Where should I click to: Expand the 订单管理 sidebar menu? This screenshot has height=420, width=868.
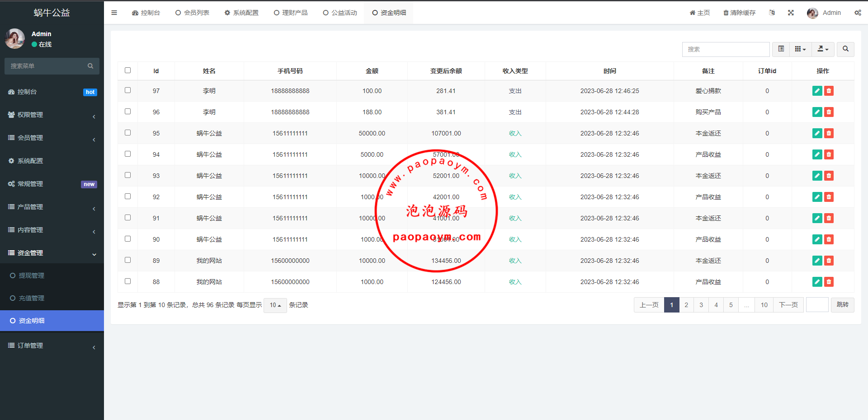pos(52,345)
